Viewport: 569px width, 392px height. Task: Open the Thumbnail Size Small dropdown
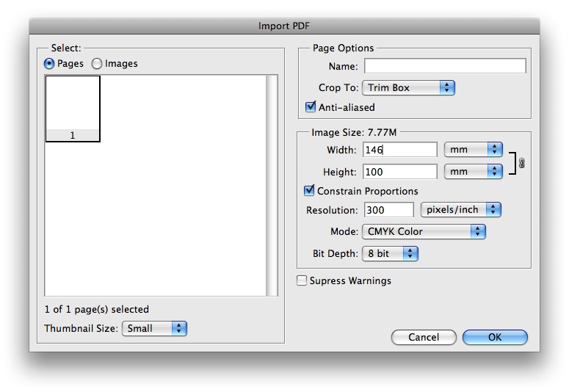coord(154,328)
